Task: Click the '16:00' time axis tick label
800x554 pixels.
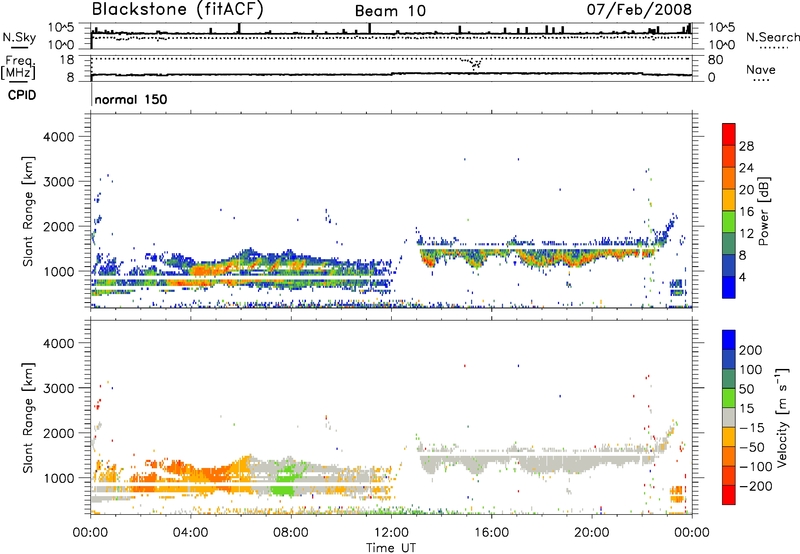Action: (491, 533)
